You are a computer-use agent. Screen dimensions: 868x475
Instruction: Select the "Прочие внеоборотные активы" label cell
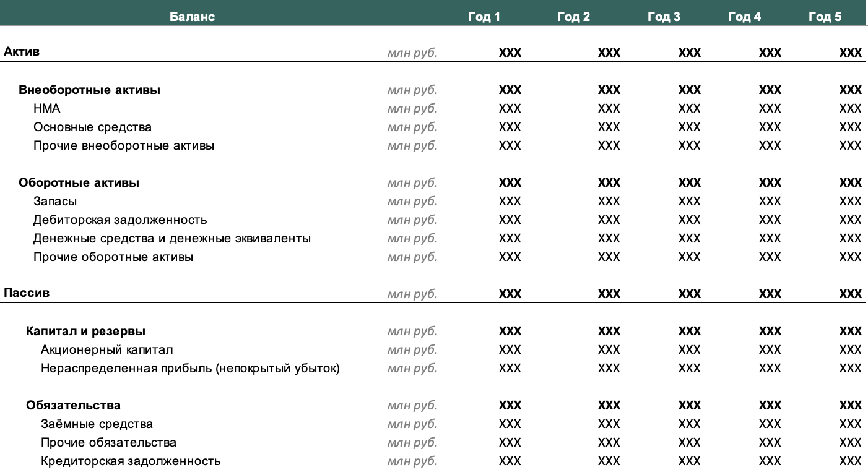point(124,146)
